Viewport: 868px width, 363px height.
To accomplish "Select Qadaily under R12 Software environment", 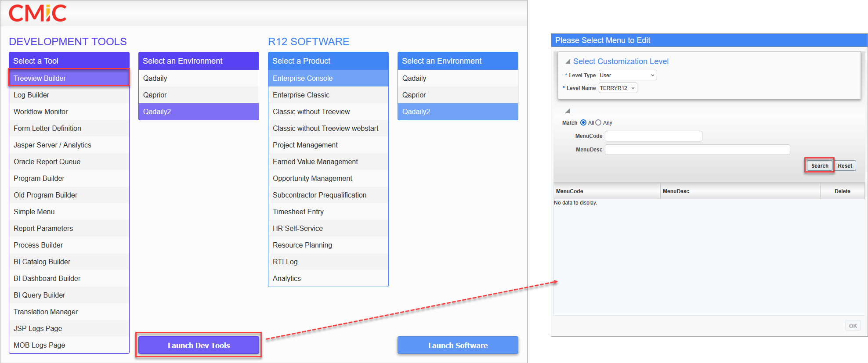I will coord(458,78).
